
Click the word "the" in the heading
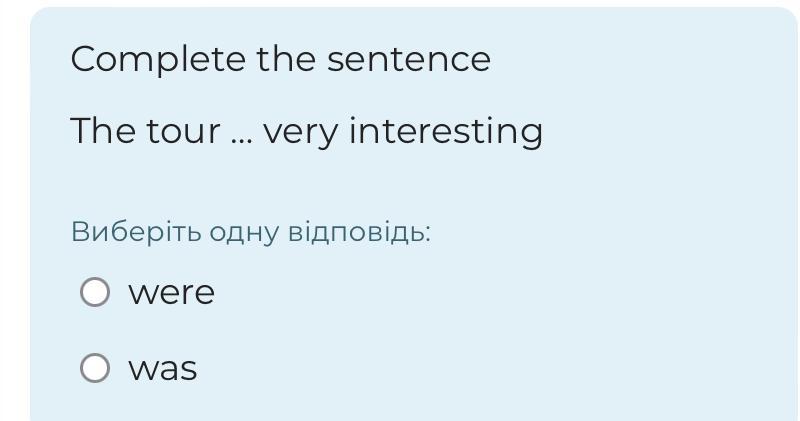point(286,59)
